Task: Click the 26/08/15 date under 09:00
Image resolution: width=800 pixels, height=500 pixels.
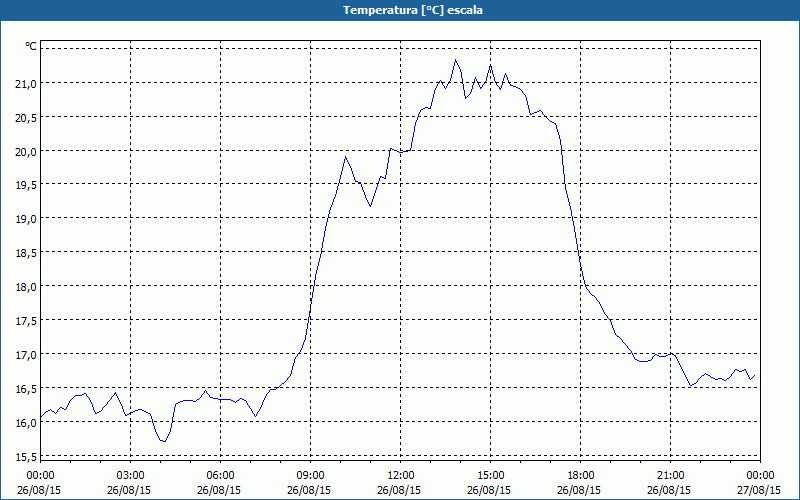Action: pyautogui.click(x=309, y=490)
